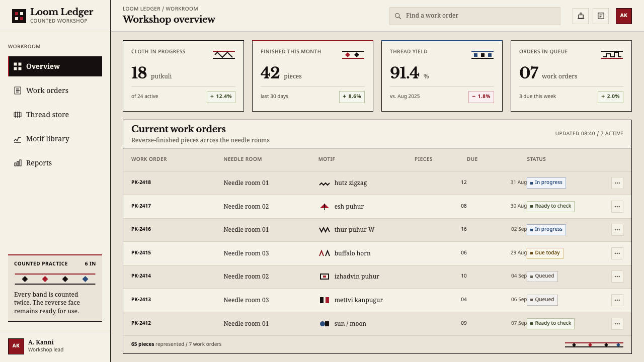
Task: Navigate to Motif library
Action: click(x=55, y=139)
